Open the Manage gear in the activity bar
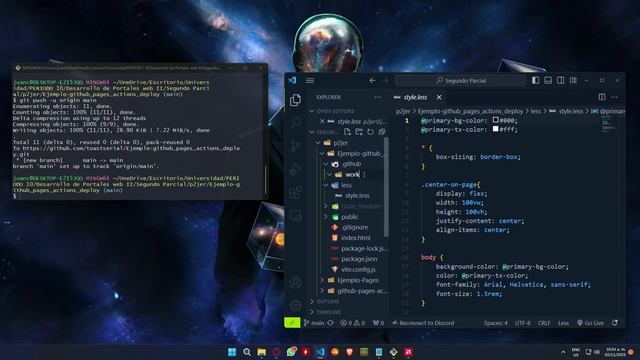 [x=296, y=305]
